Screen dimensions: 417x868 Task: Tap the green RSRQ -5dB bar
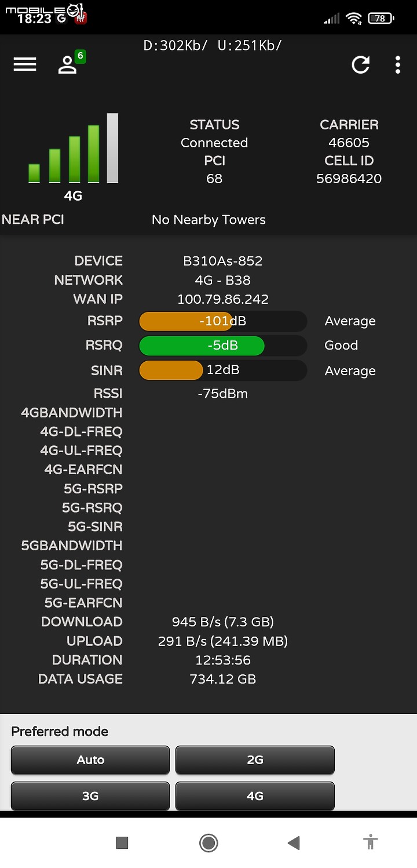223,346
